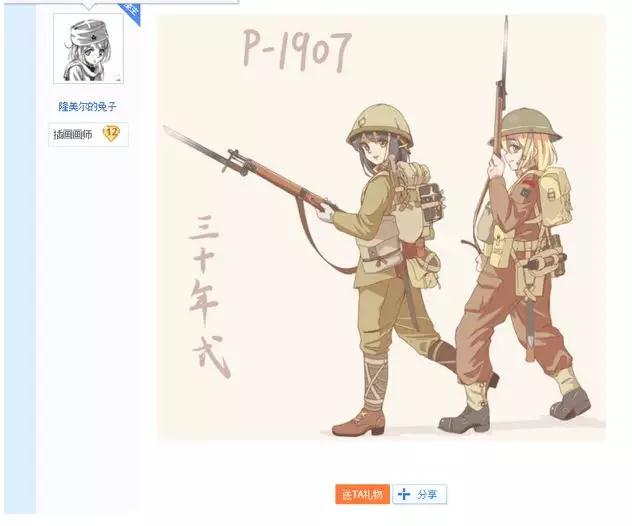This screenshot has height=526, width=632.
Task: Click the dark-haired soldier's brown boot
Action: click(x=358, y=422)
